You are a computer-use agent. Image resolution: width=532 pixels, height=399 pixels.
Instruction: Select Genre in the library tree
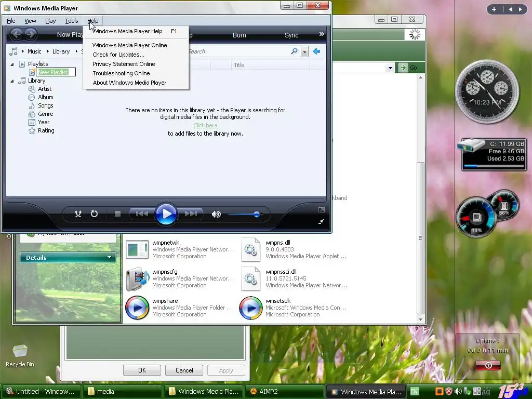46,114
